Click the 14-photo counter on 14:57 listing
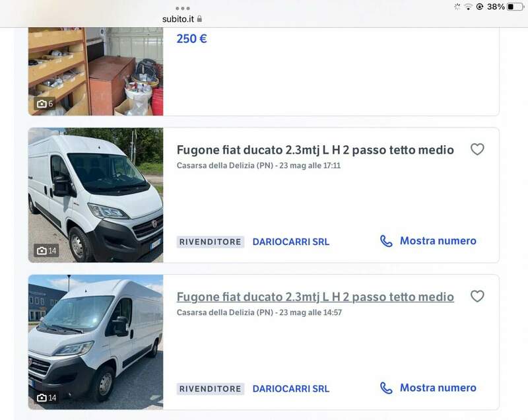 point(46,398)
